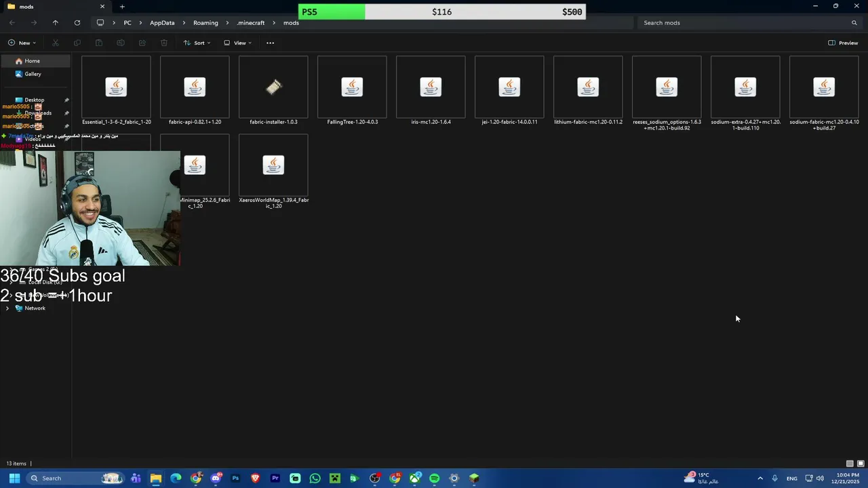Click the monitor icon in address bar
Screen dimensions: 868x488
click(x=100, y=22)
